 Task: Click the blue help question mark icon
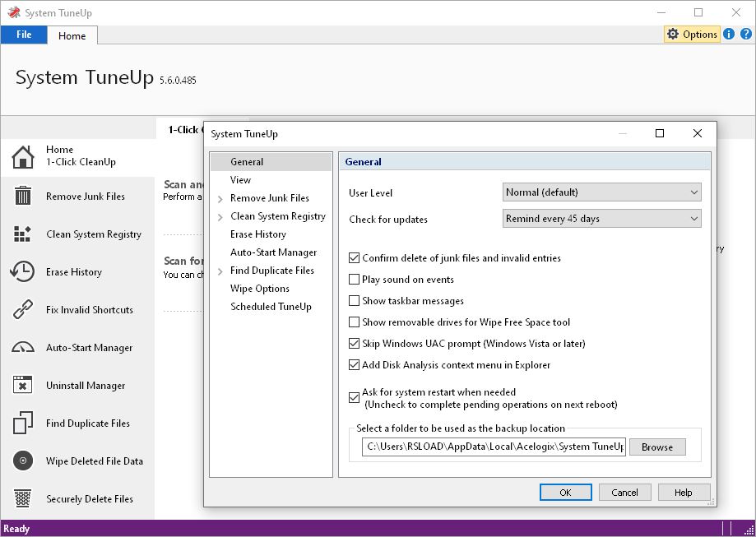[746, 34]
